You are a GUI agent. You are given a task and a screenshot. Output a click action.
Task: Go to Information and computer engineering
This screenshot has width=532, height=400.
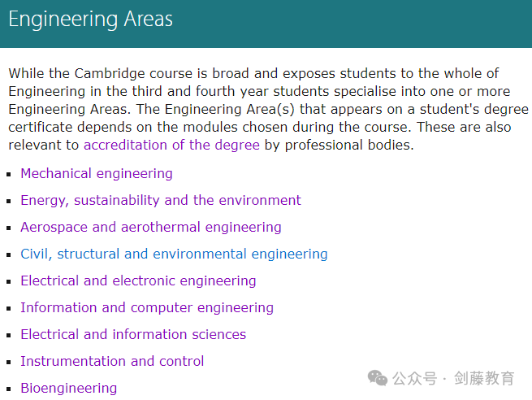[x=147, y=307]
